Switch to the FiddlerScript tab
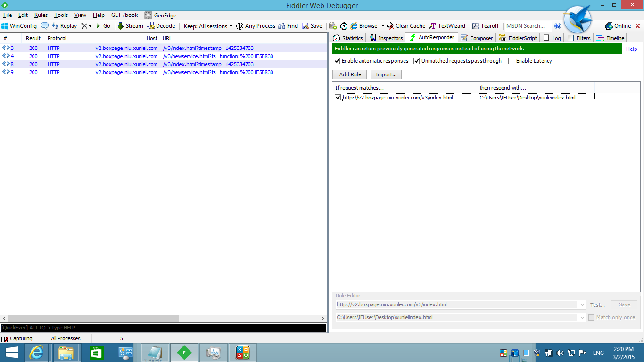 518,38
